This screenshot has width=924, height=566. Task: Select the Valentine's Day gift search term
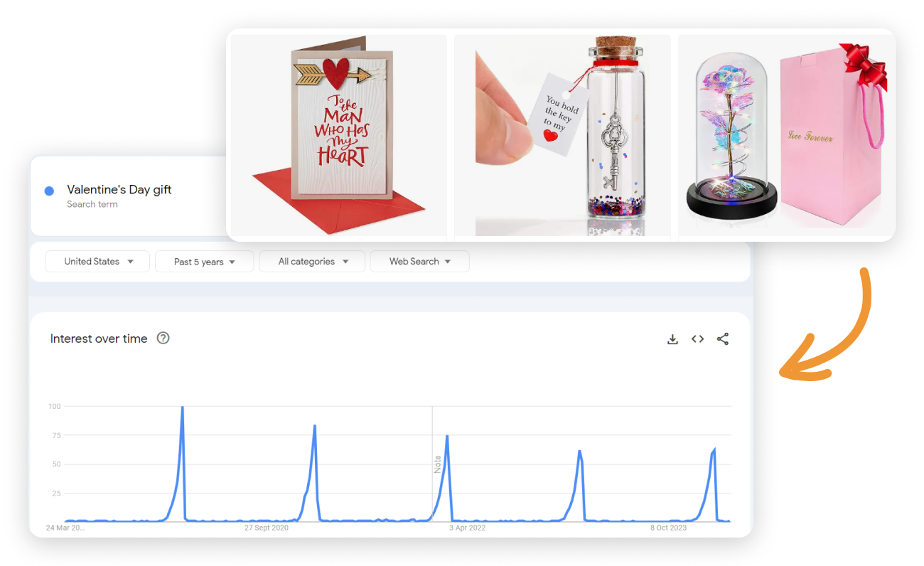coord(119,189)
